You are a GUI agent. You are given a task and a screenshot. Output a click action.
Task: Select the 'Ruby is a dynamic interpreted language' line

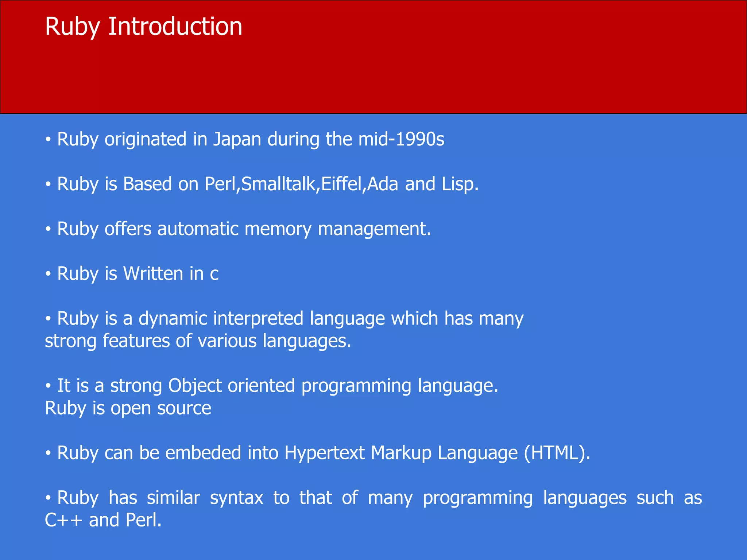click(284, 319)
